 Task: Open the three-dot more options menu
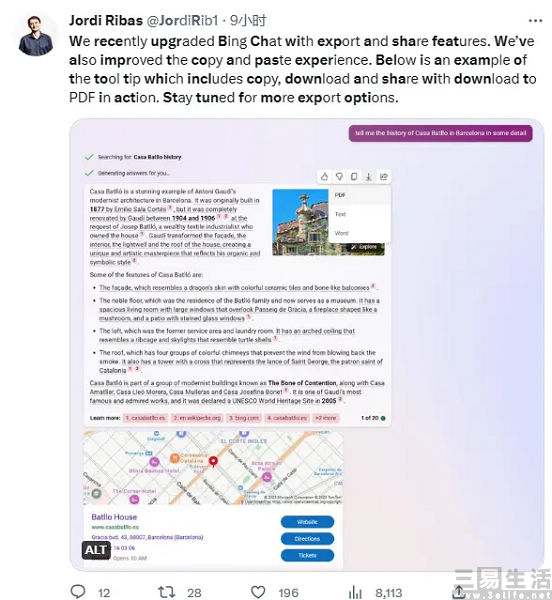click(x=535, y=21)
